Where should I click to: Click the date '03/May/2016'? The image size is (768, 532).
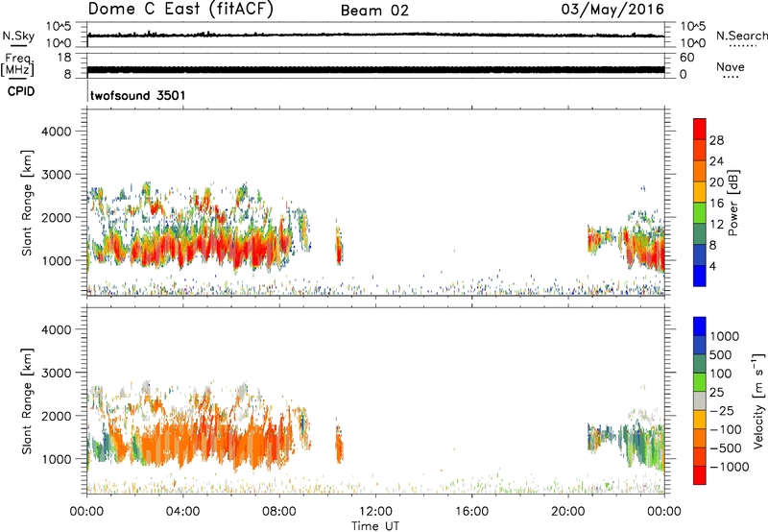click(612, 10)
